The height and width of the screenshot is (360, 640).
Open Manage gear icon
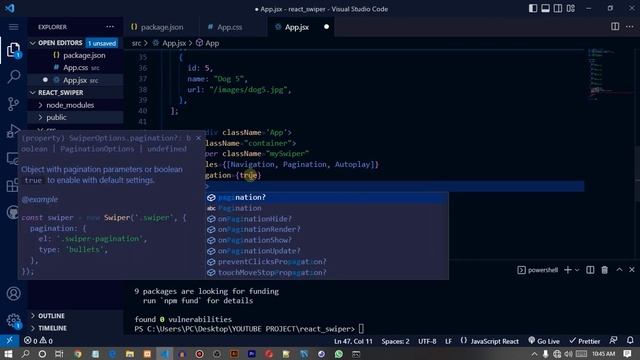tap(13, 320)
